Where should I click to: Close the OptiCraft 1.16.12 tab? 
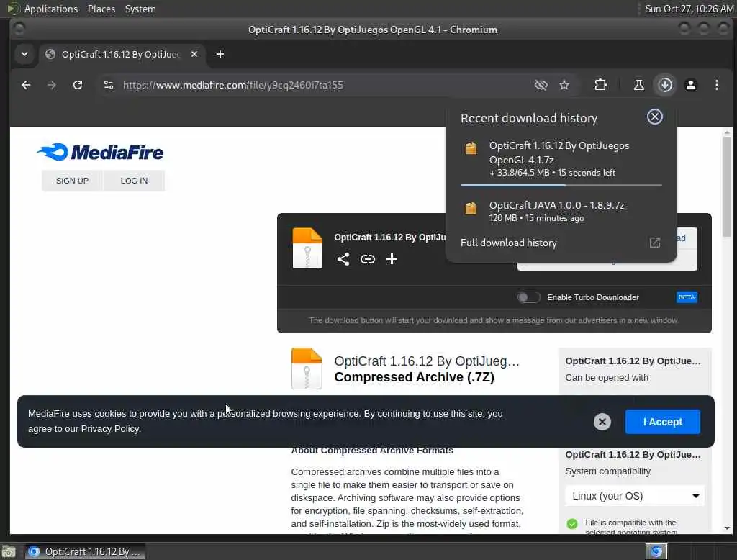tap(194, 54)
